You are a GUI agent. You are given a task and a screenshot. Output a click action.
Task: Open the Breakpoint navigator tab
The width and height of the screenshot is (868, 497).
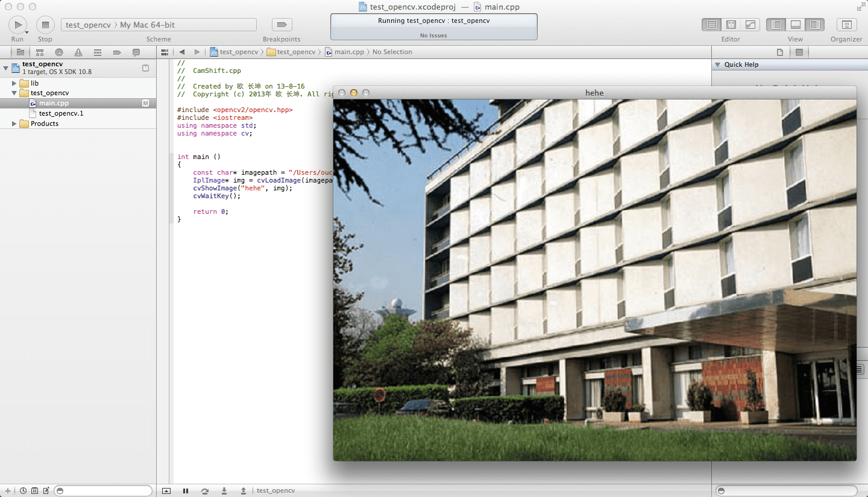116,52
